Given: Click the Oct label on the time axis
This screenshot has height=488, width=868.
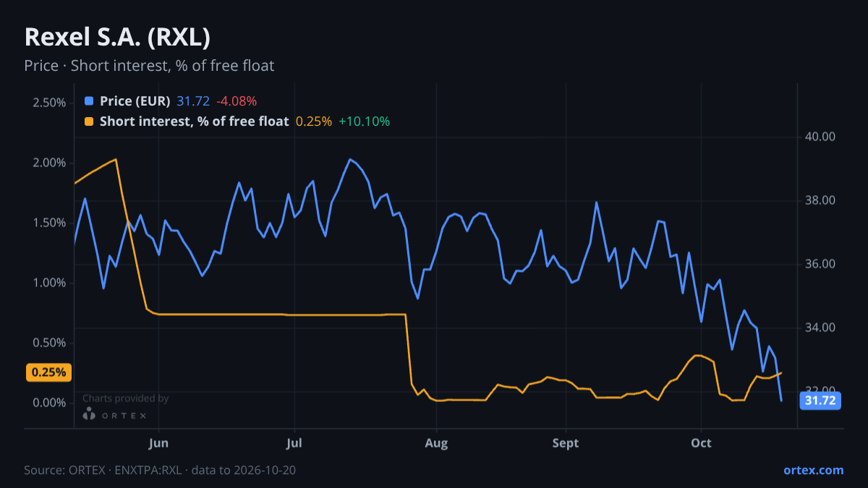Looking at the screenshot, I should point(701,443).
